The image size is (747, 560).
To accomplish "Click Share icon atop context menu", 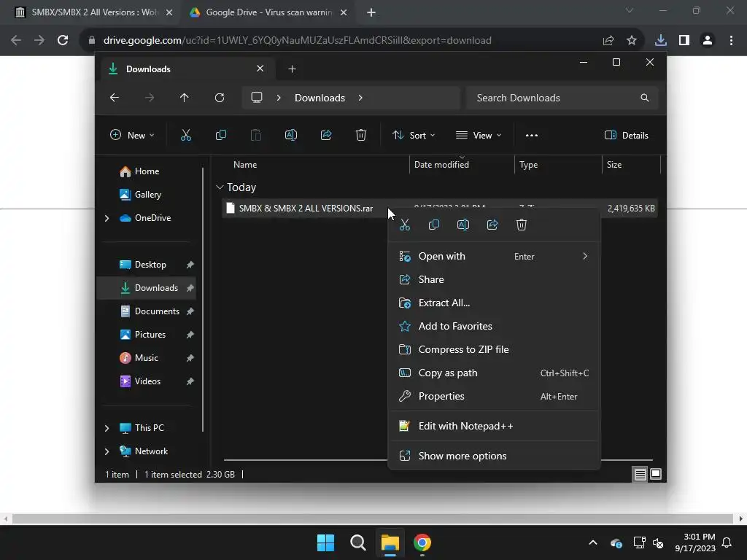I will tap(492, 225).
